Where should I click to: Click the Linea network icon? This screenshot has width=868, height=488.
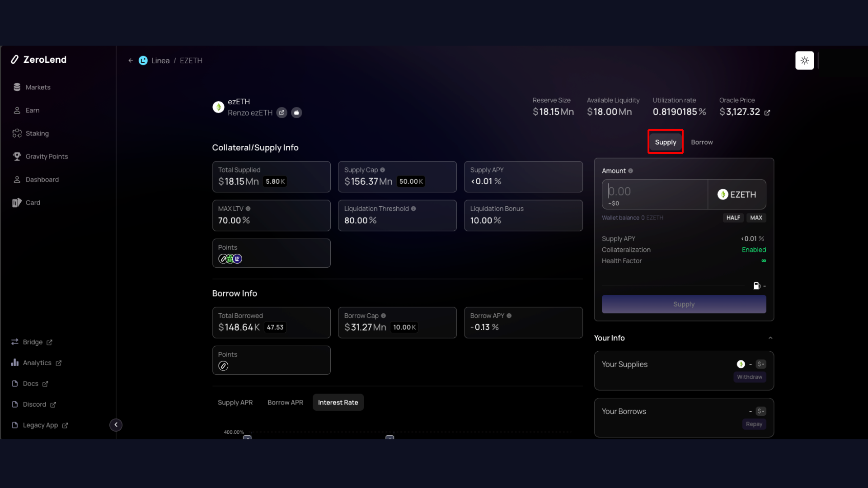[143, 60]
